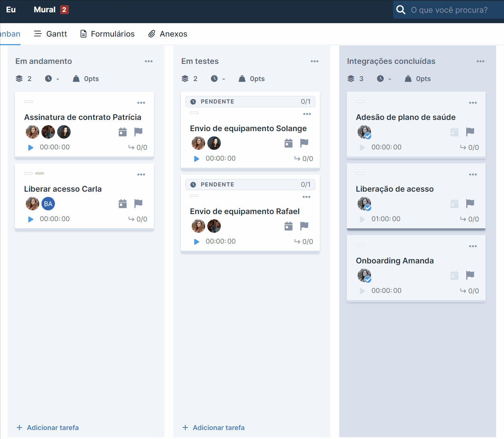Click flag icon on Onboarding Amanda card
504x439 pixels.
470,275
